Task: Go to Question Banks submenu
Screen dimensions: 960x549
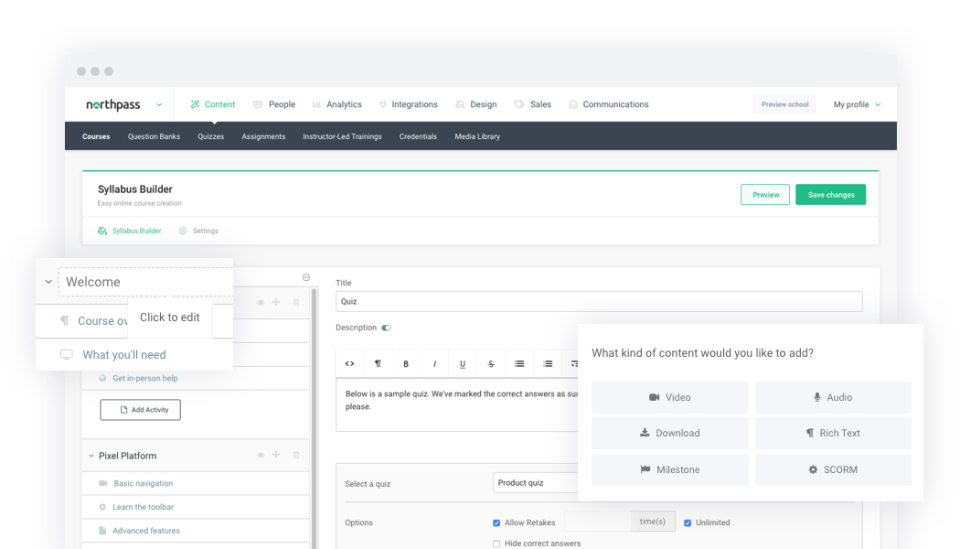Action: (x=154, y=136)
